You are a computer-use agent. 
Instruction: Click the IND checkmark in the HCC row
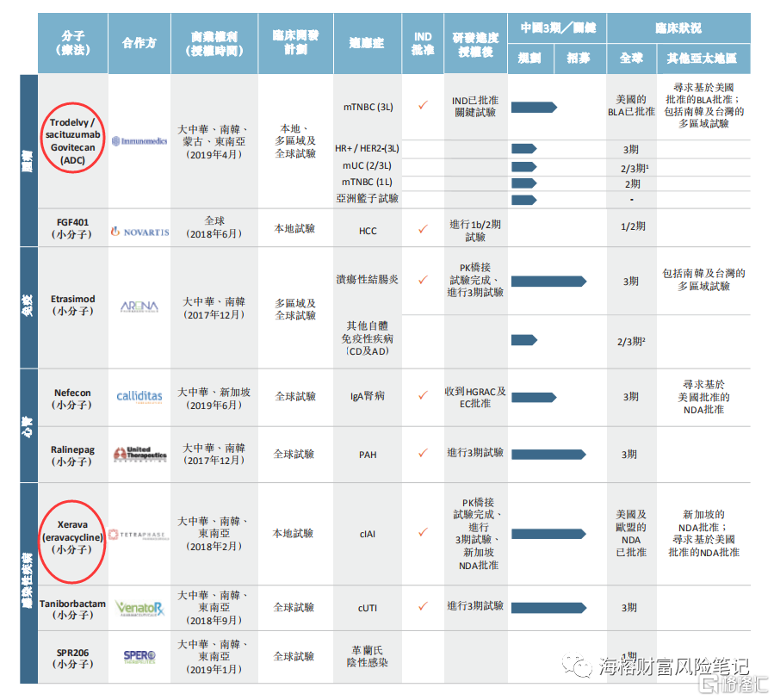coord(423,230)
